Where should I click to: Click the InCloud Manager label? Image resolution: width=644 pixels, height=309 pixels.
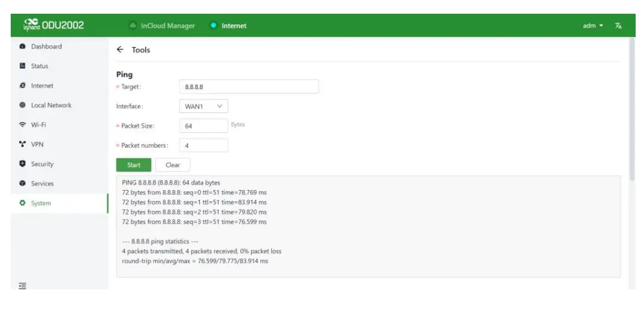coord(168,26)
